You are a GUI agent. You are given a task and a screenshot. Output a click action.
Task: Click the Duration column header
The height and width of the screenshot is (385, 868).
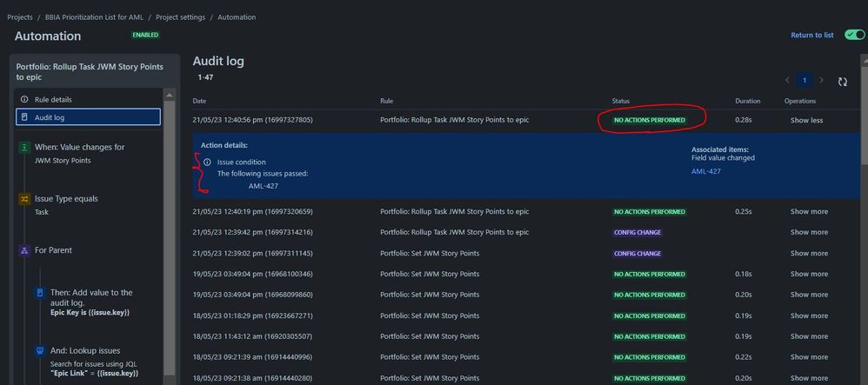pos(747,101)
